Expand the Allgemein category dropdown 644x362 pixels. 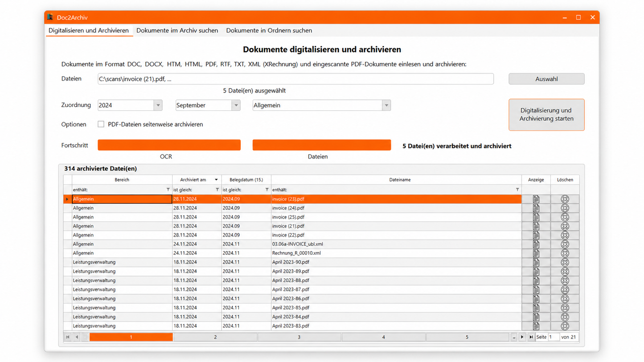click(x=386, y=106)
